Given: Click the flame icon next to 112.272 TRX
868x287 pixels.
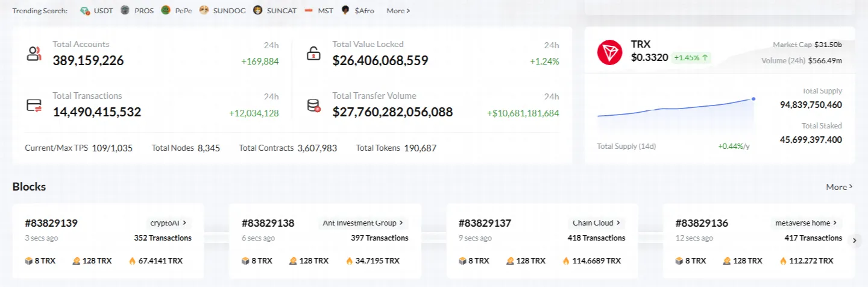Looking at the screenshot, I should [x=783, y=261].
